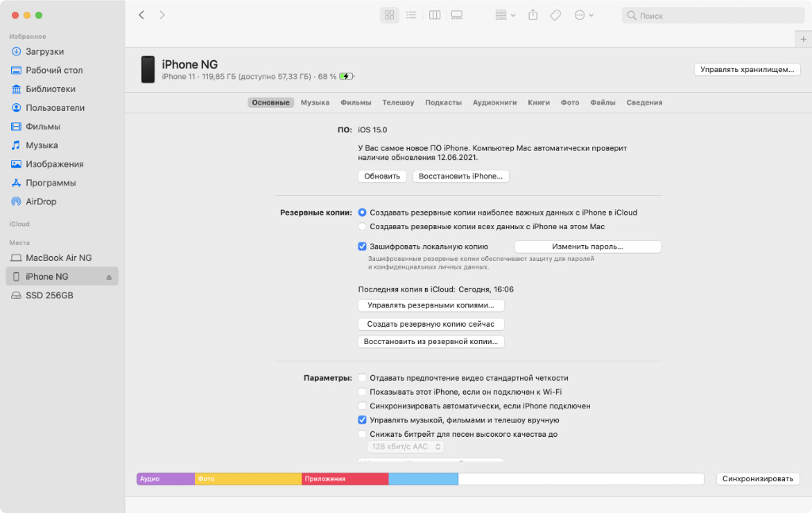Open Программы in the sidebar
The image size is (812, 513).
click(x=51, y=182)
